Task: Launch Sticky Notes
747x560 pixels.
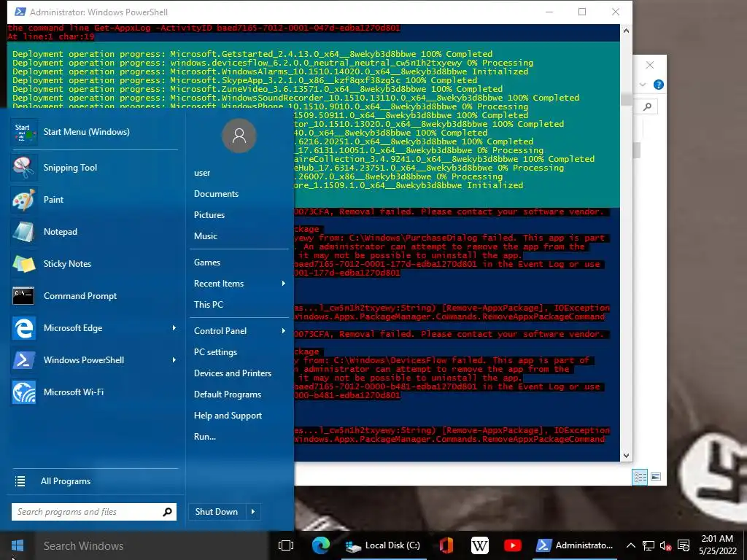Action: pyautogui.click(x=94, y=264)
